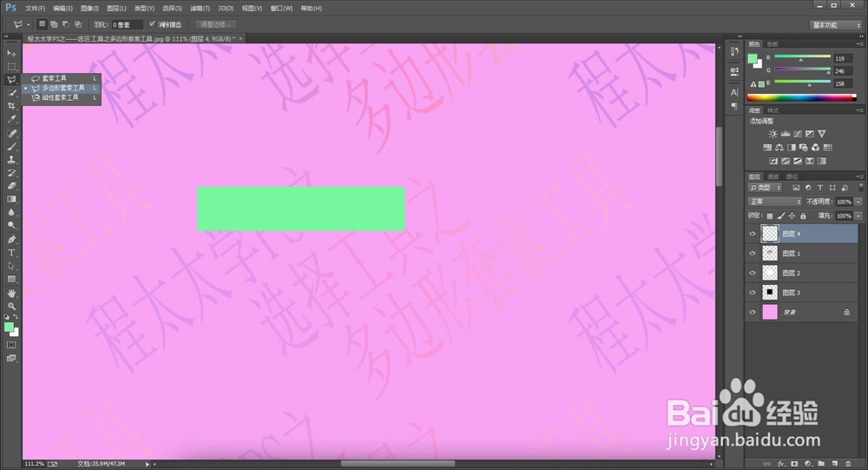Image resolution: width=868 pixels, height=470 pixels.
Task: Hide 图层 3 via eye icon
Action: tap(753, 292)
